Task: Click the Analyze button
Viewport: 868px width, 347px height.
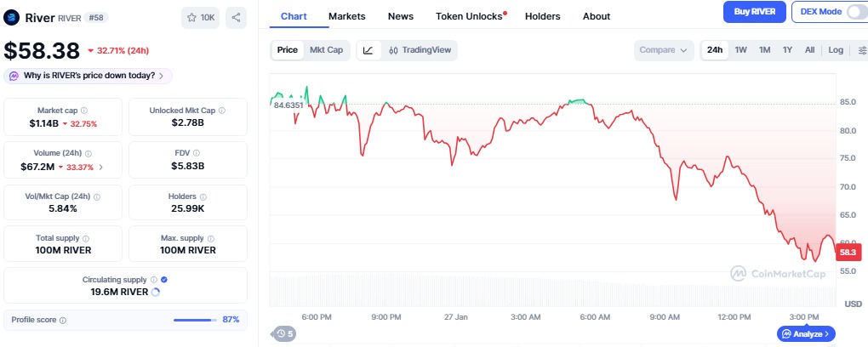Action: pos(806,333)
